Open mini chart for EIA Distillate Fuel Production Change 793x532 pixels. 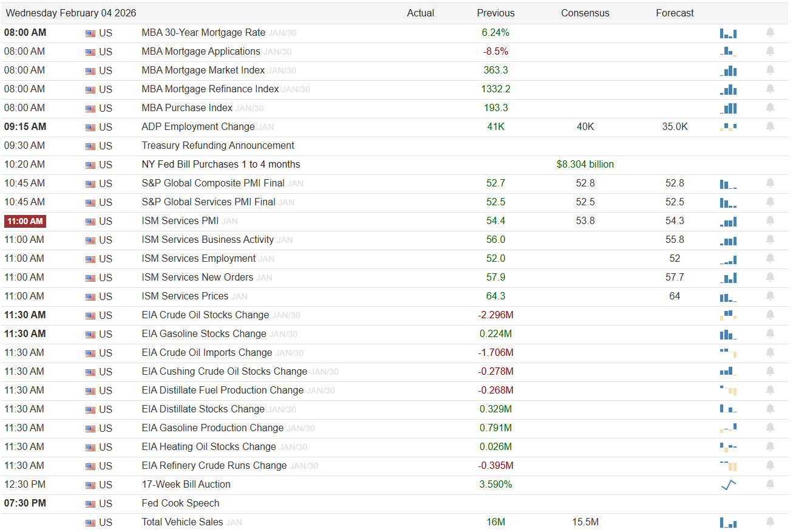pyautogui.click(x=728, y=390)
